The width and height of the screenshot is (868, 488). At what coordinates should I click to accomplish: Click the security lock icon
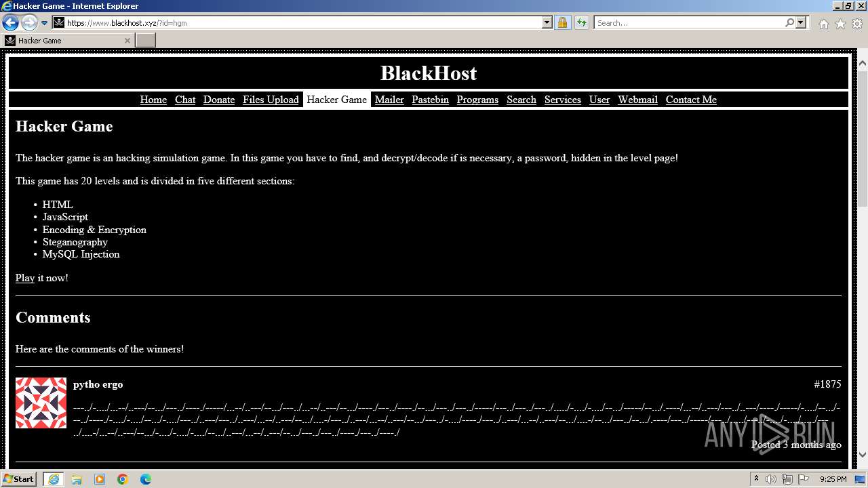click(562, 23)
